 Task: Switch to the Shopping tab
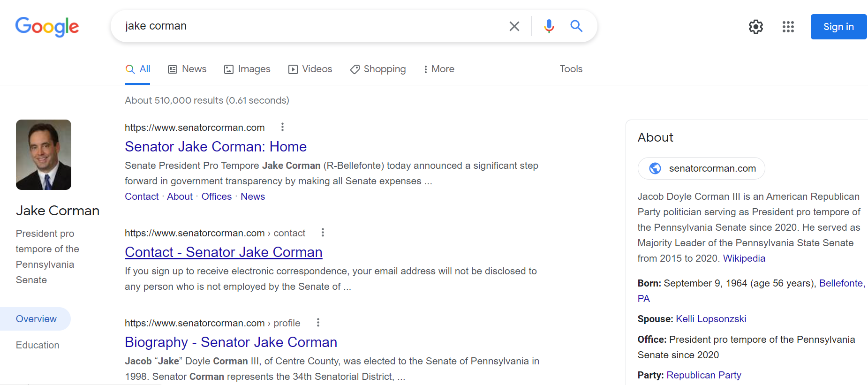[x=378, y=69]
